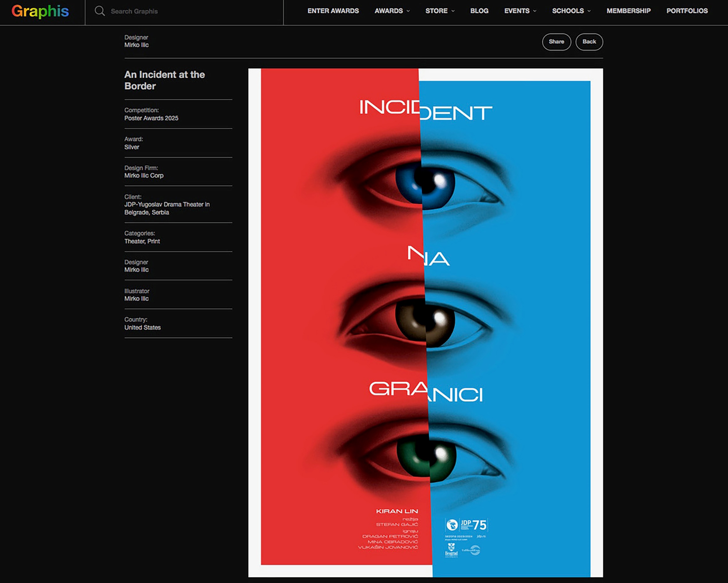Go to the Blog page
The image size is (728, 583).
click(479, 11)
